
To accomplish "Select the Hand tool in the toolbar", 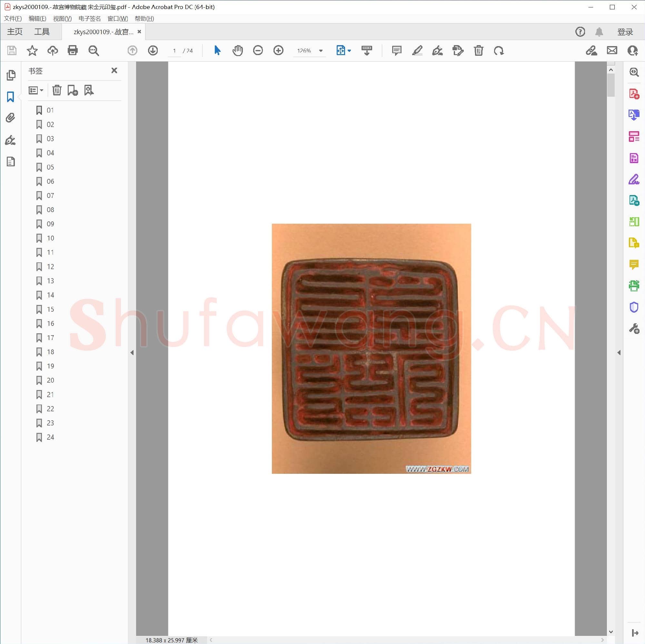I will (x=238, y=51).
